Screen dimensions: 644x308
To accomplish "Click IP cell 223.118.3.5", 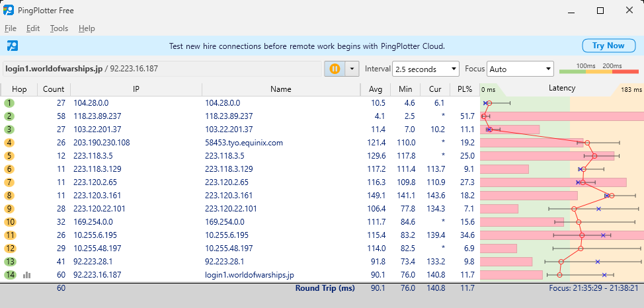I will (x=93, y=156).
